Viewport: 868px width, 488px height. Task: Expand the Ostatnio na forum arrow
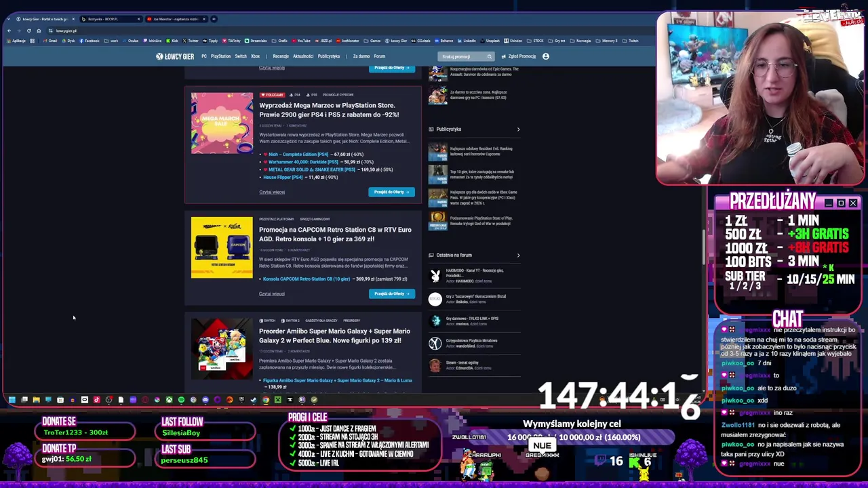(518, 256)
